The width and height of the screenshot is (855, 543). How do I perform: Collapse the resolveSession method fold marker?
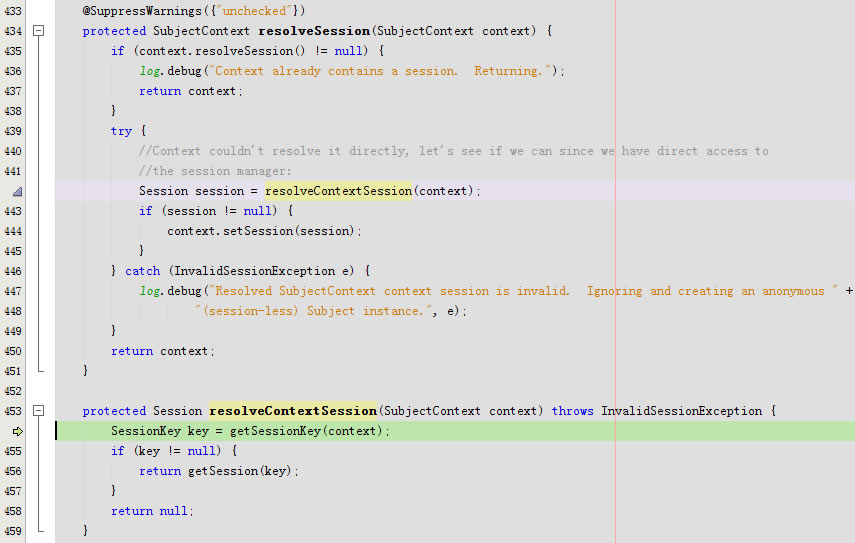tap(39, 31)
